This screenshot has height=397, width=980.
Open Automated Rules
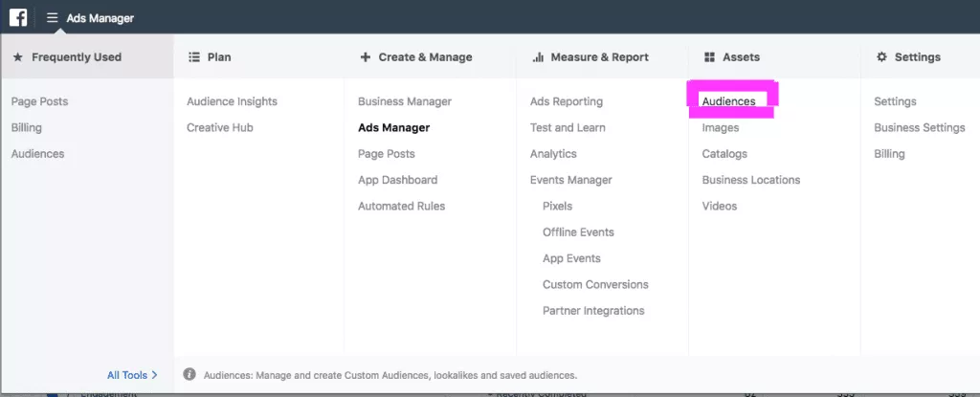click(401, 207)
